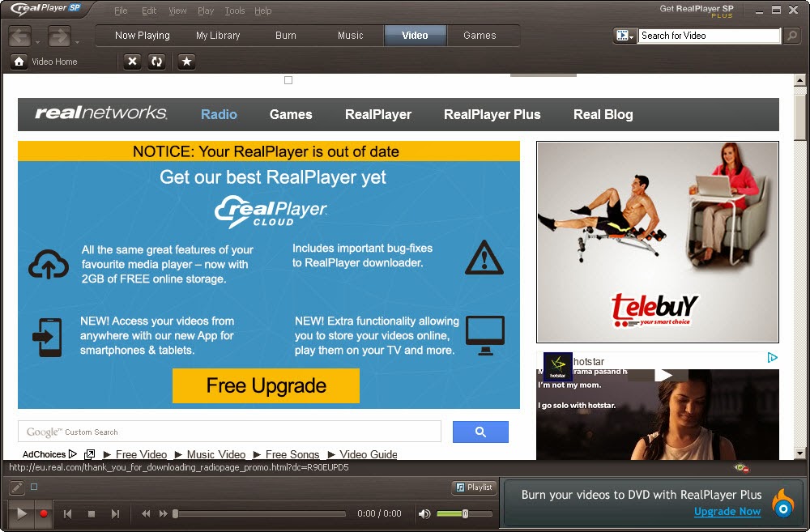Go back with the left arrow button
This screenshot has width=810, height=532.
(20, 36)
